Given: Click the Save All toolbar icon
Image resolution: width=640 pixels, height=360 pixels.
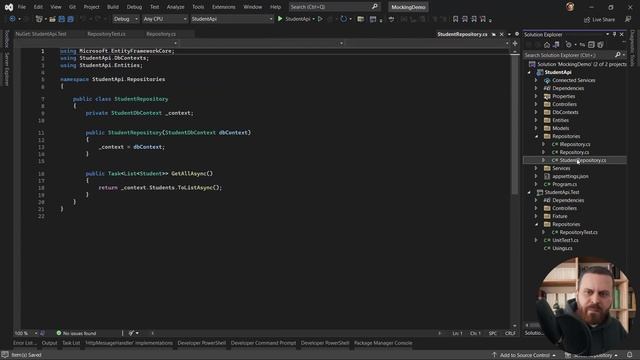Looking at the screenshot, I should 70,19.
